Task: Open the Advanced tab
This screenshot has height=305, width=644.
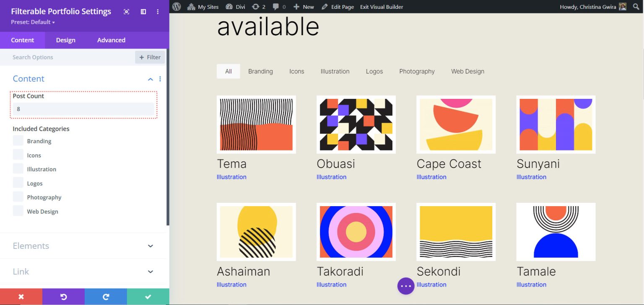Action: (x=111, y=40)
